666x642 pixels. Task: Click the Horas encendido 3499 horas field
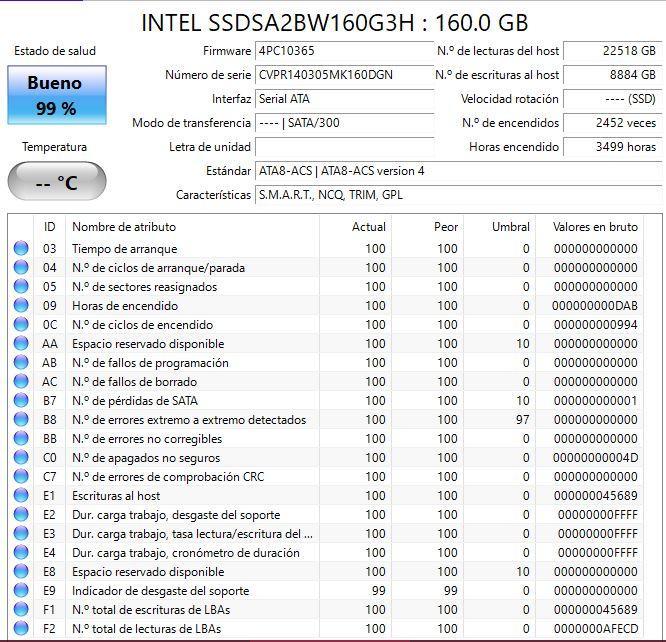(612, 147)
